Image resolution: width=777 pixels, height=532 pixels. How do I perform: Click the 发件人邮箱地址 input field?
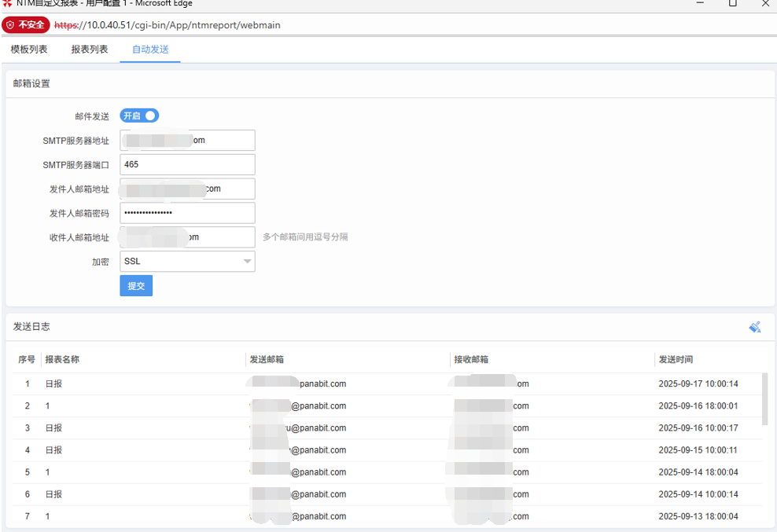point(187,189)
